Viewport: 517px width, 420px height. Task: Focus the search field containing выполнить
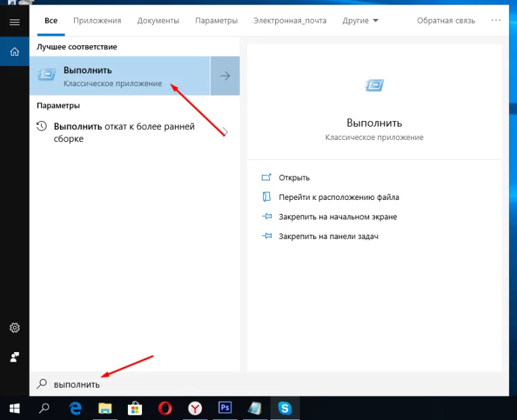click(x=269, y=384)
